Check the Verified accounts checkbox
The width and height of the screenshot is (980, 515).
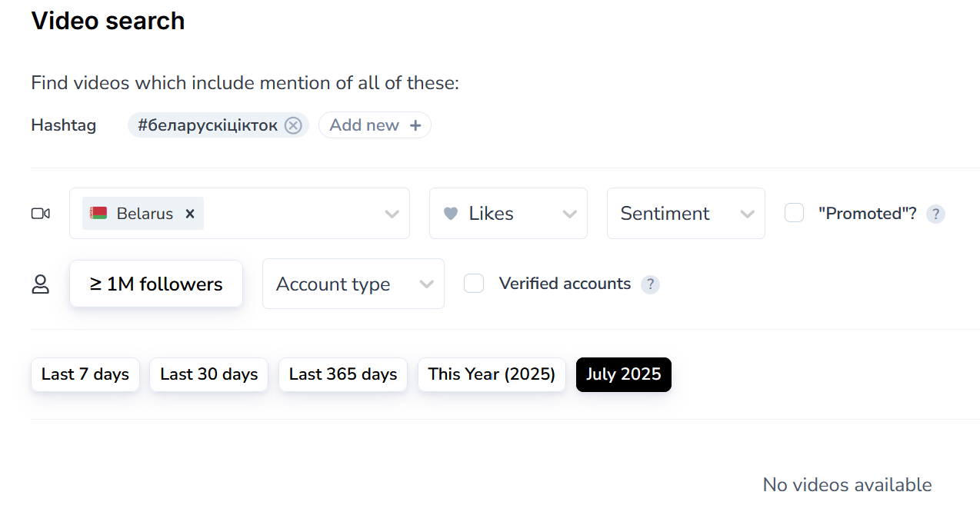pos(474,284)
